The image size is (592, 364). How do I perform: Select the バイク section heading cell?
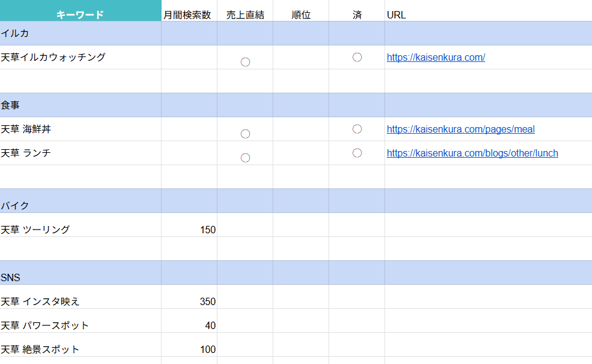[80, 206]
